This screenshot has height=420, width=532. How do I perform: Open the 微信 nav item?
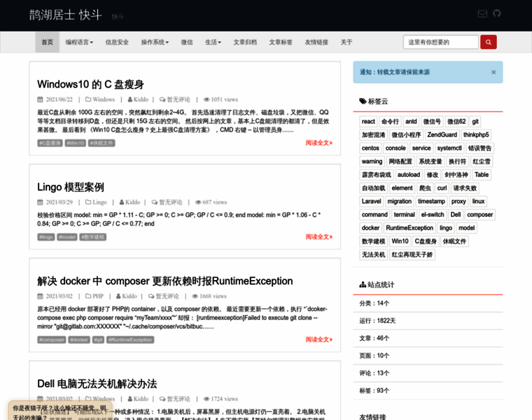[187, 42]
